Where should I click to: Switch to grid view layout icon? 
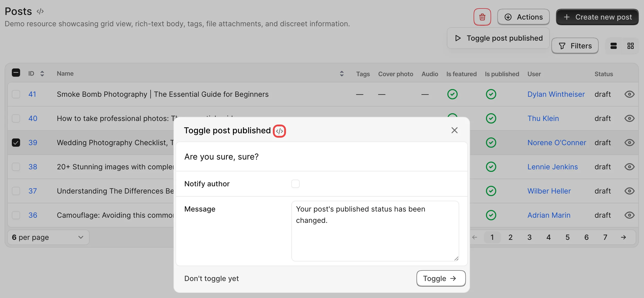[x=630, y=46]
